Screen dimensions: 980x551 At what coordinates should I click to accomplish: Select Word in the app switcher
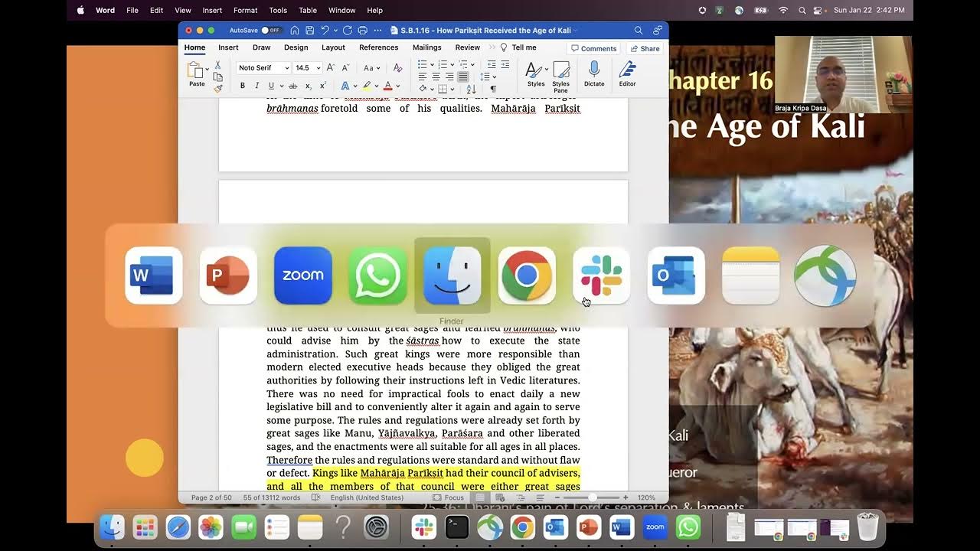[x=154, y=275]
